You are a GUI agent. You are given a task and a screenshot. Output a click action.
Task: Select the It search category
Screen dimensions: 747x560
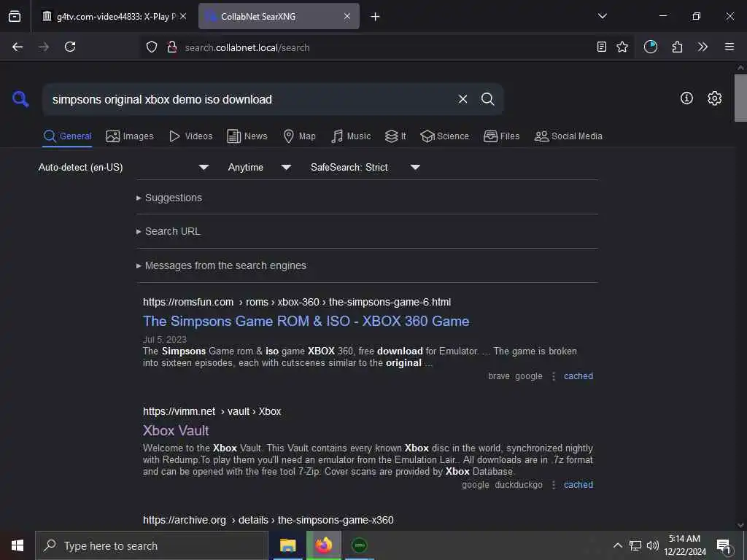pos(395,136)
